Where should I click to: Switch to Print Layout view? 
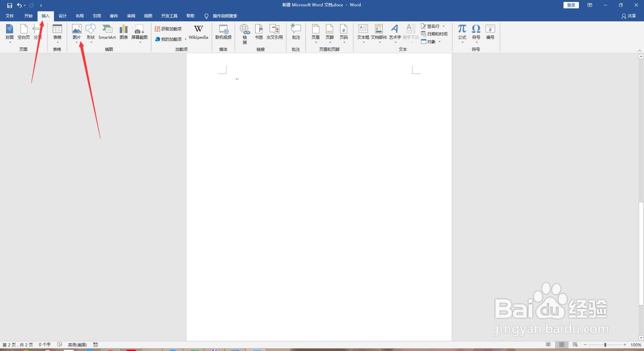click(x=561, y=345)
